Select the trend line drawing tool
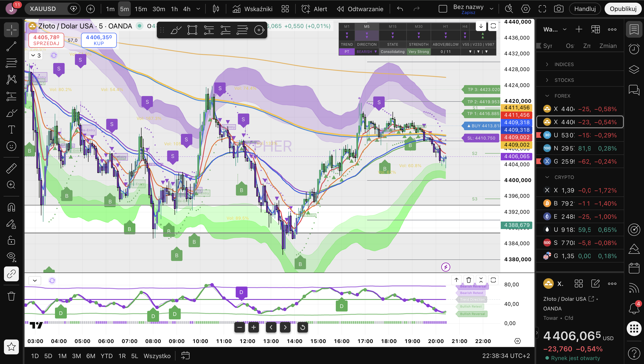Viewport: 644px width, 364px height. (x=11, y=47)
